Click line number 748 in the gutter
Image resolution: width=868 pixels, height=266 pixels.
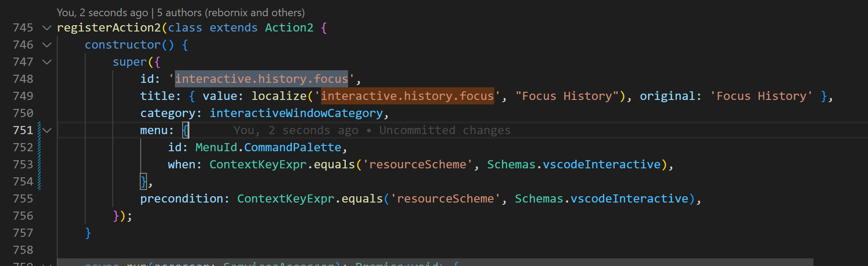[23, 79]
